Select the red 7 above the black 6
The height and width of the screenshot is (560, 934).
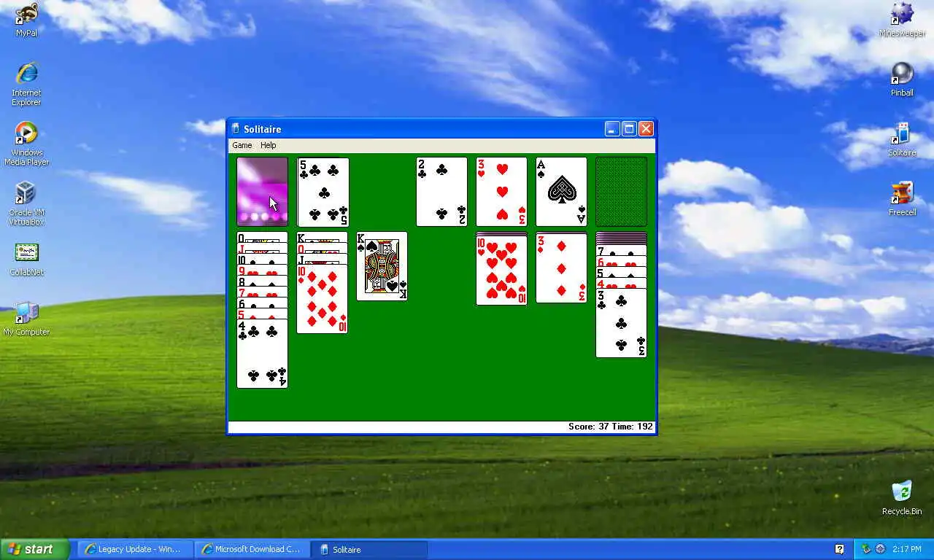(262, 292)
